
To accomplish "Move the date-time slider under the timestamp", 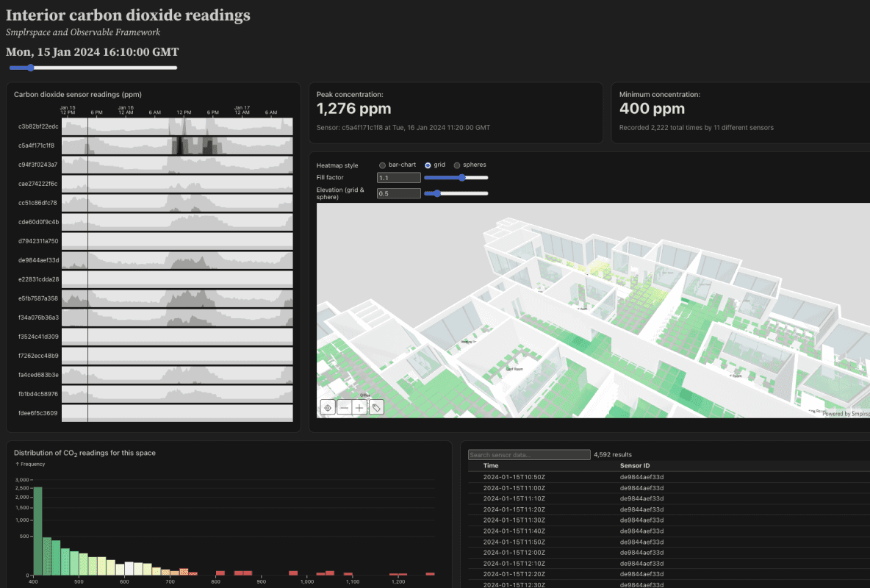I will click(x=29, y=67).
